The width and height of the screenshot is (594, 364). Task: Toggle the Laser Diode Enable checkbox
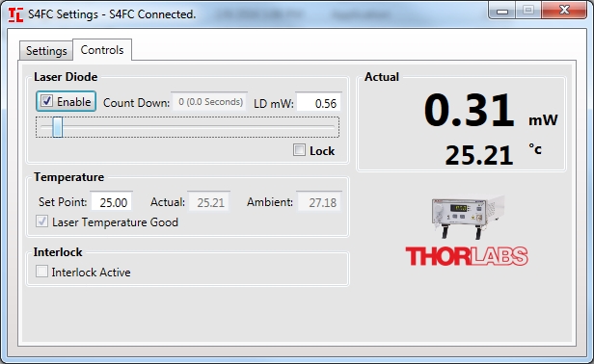[47, 101]
